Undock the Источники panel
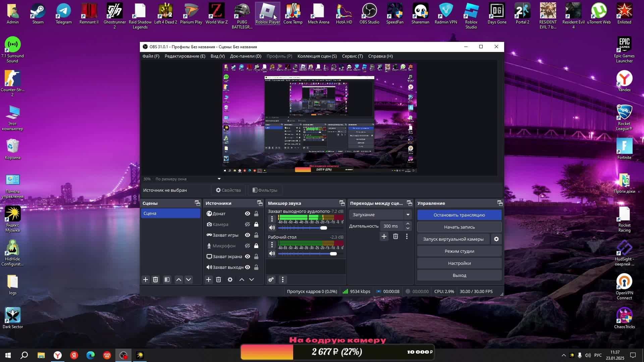Viewport: 644px width, 362px height. 260,203
